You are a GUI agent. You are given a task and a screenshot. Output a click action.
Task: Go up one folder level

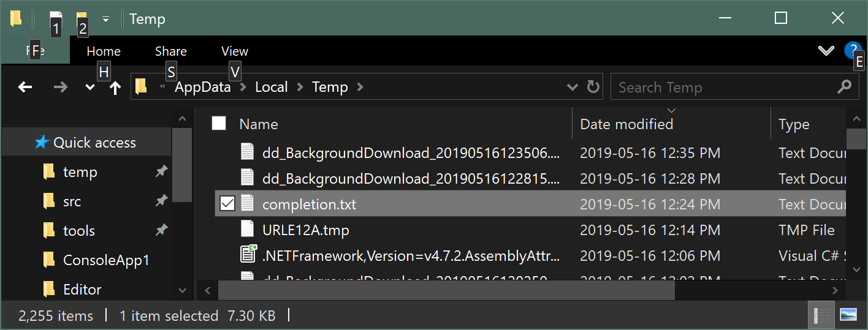click(x=115, y=88)
